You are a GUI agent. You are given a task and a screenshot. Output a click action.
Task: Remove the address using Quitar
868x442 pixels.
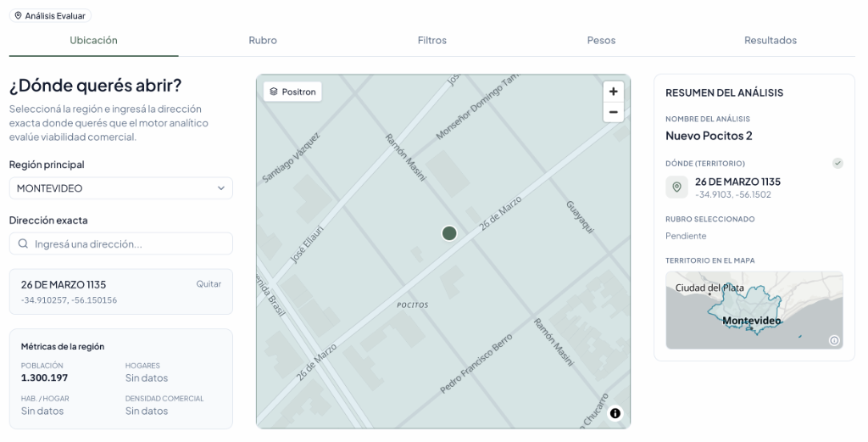pos(209,284)
